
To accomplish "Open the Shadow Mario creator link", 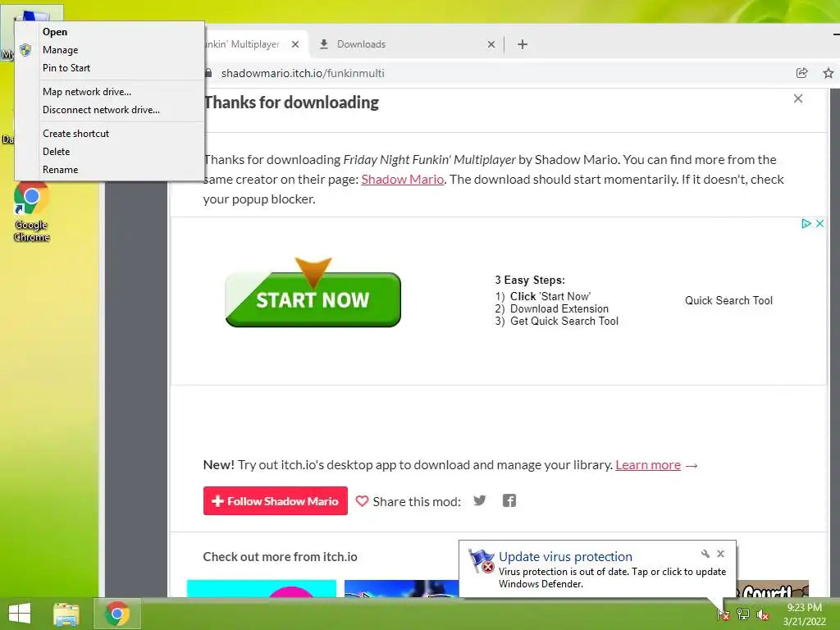I will [402, 180].
